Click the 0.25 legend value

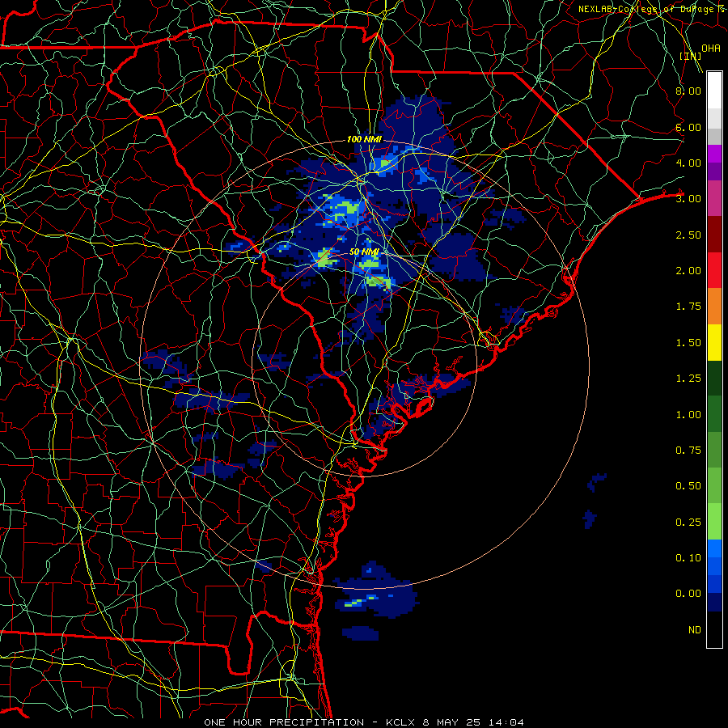pyautogui.click(x=688, y=523)
